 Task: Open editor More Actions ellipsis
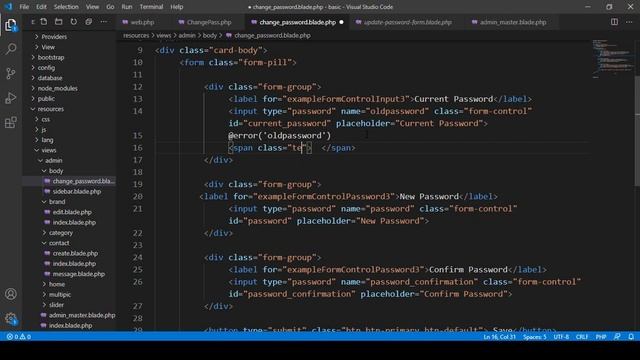pyautogui.click(x=629, y=22)
